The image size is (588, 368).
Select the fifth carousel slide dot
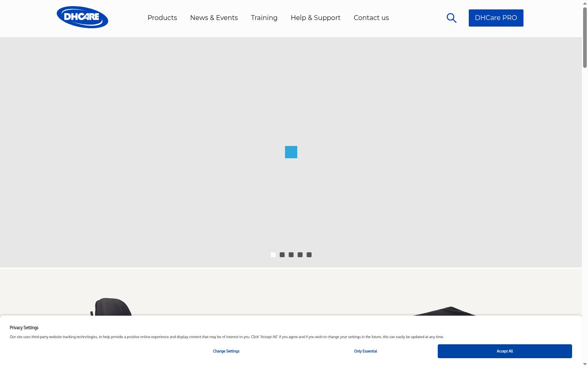click(309, 255)
